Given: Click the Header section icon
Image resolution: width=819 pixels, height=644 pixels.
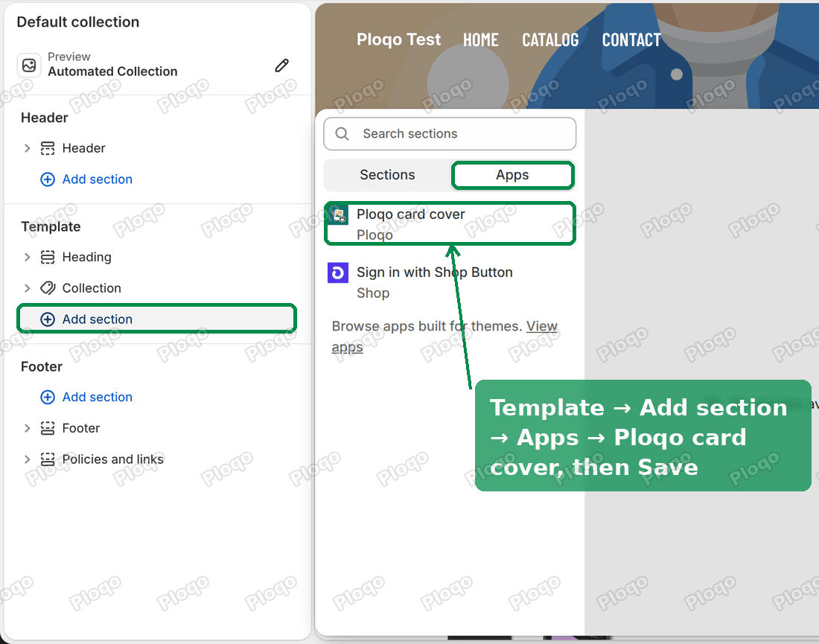Looking at the screenshot, I should pyautogui.click(x=48, y=148).
